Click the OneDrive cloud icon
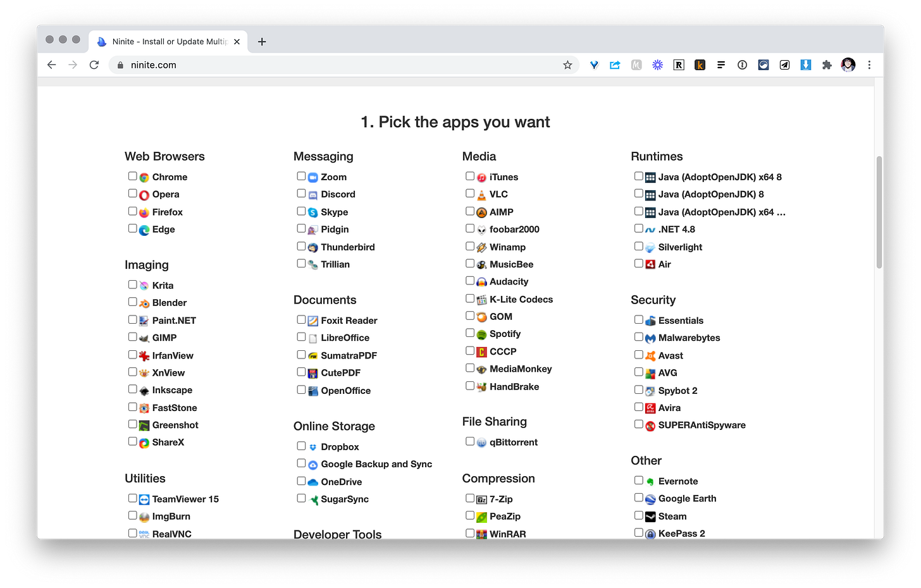 coord(312,482)
